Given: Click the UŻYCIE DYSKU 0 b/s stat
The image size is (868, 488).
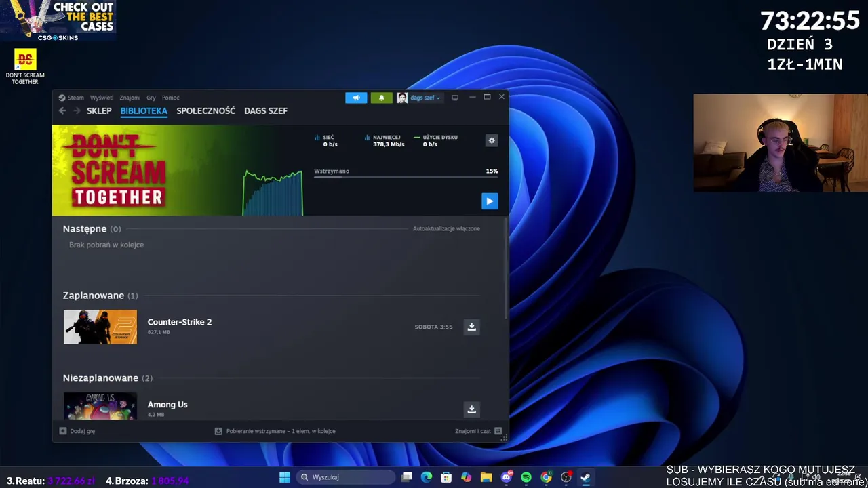Looking at the screenshot, I should pos(436,140).
